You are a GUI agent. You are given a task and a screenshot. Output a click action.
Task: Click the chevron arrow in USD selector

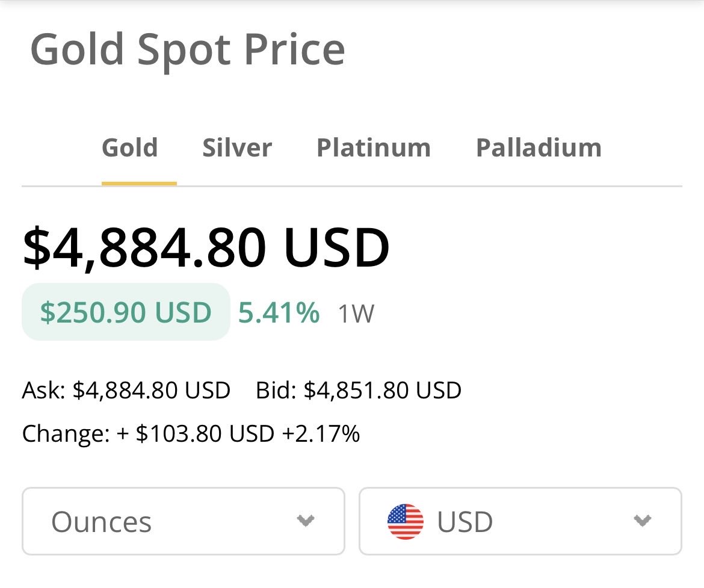[x=643, y=521]
